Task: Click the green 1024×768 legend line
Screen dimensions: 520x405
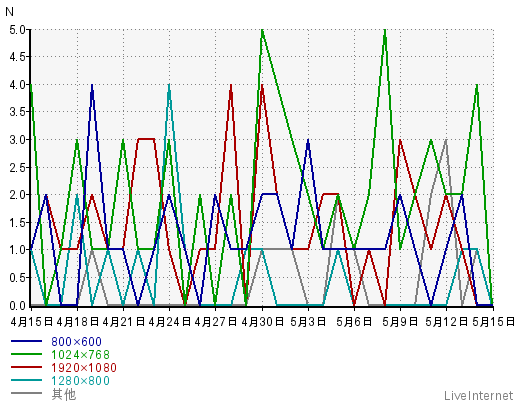Action: coord(27,354)
